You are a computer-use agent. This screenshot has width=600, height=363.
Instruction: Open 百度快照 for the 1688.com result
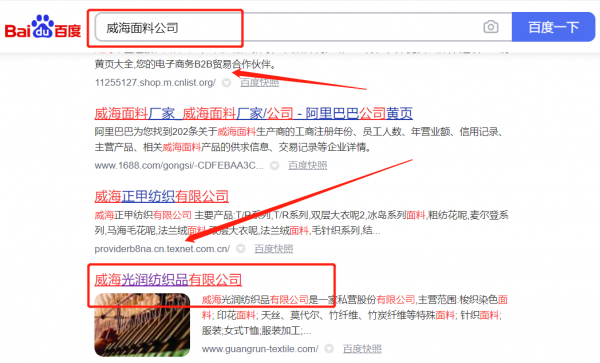(x=307, y=166)
